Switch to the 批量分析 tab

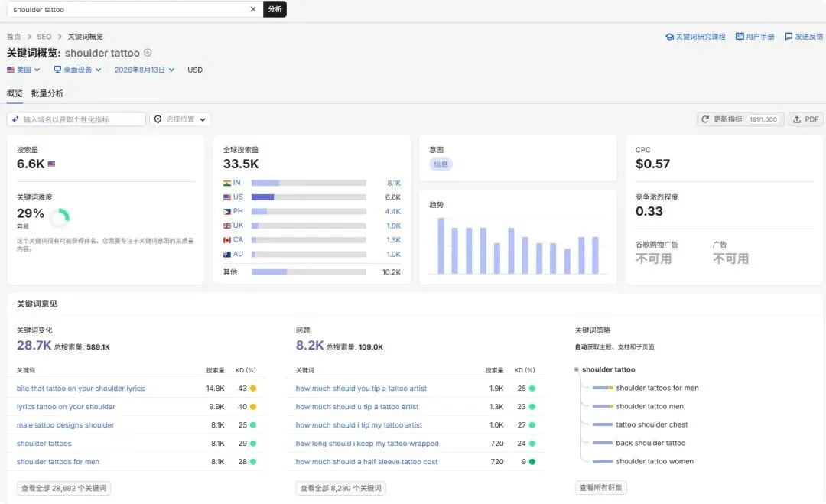[47, 93]
